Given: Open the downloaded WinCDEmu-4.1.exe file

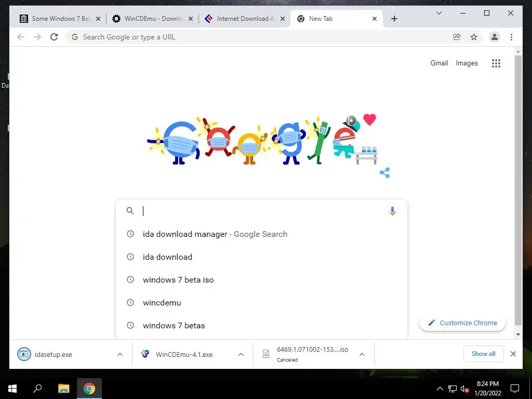Looking at the screenshot, I should pyautogui.click(x=185, y=354).
